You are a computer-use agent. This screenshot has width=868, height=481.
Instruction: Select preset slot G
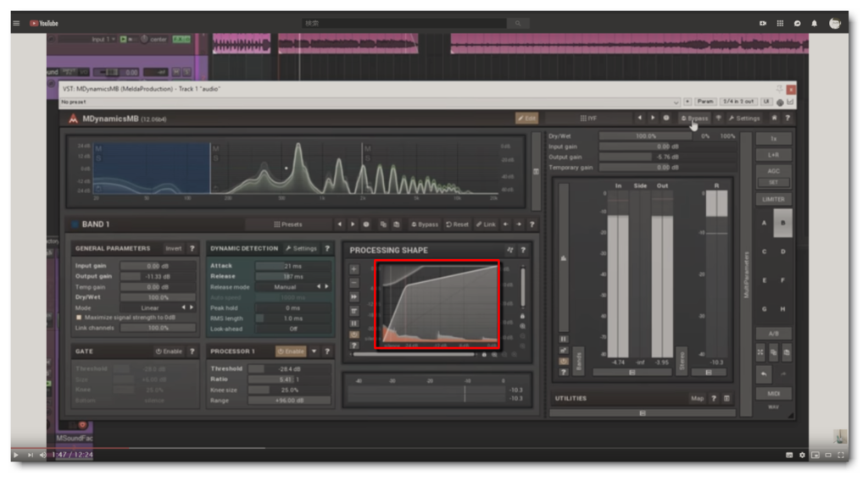[764, 309]
